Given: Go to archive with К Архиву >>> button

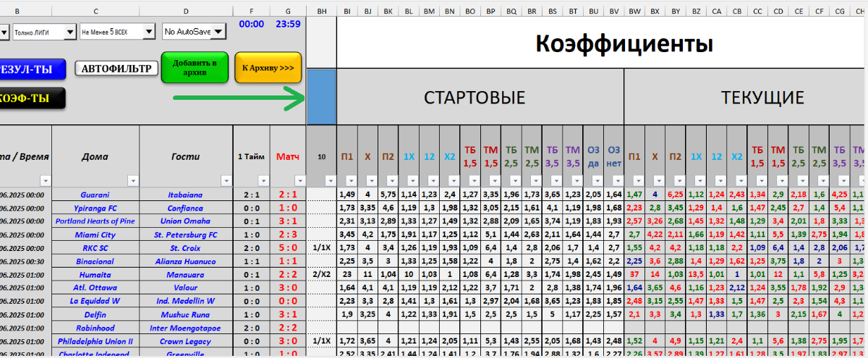Looking at the screenshot, I should (x=268, y=67).
